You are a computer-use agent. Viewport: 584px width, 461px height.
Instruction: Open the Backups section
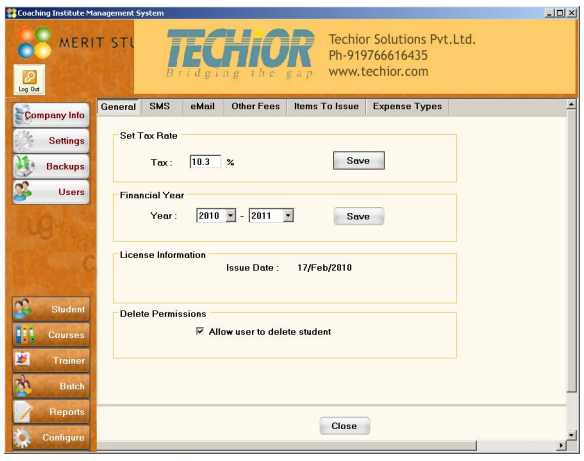pos(51,166)
